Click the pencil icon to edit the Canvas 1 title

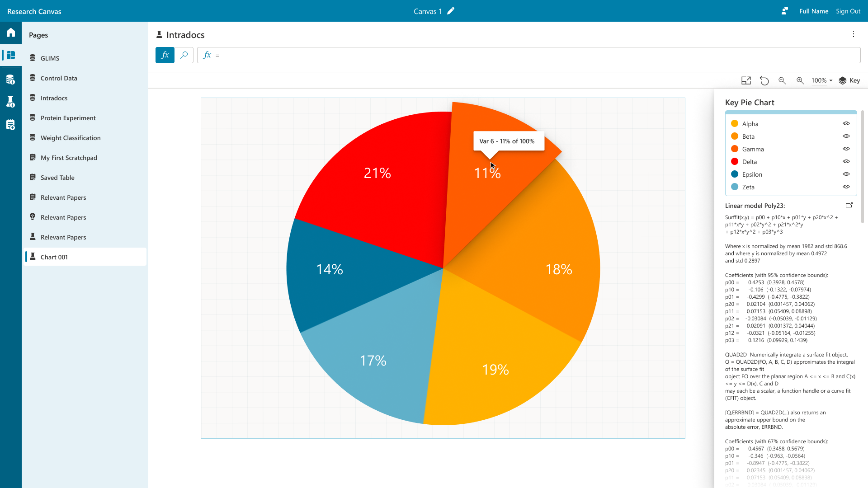coord(451,11)
